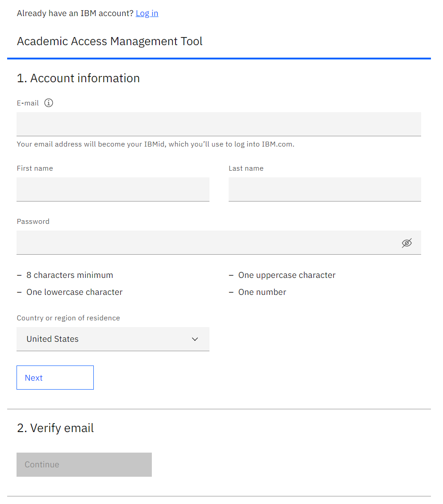Click the One uppercase character requirement
This screenshot has height=504, width=443.
tap(287, 275)
